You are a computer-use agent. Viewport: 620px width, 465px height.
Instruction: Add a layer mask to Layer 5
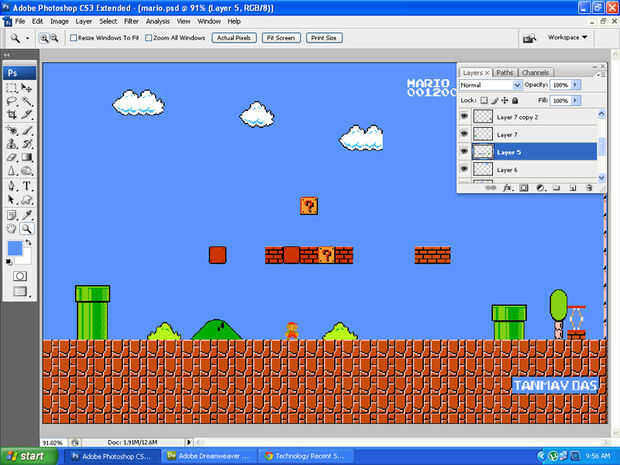click(x=524, y=188)
